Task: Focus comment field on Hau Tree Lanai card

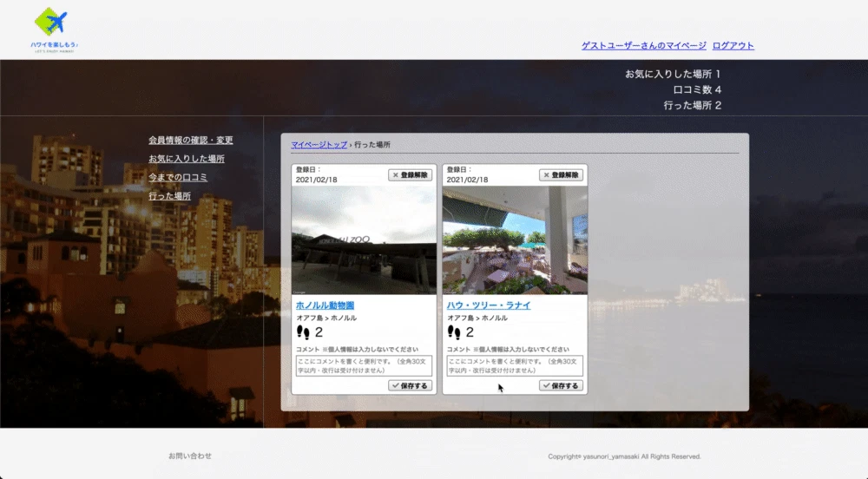Action: point(515,365)
